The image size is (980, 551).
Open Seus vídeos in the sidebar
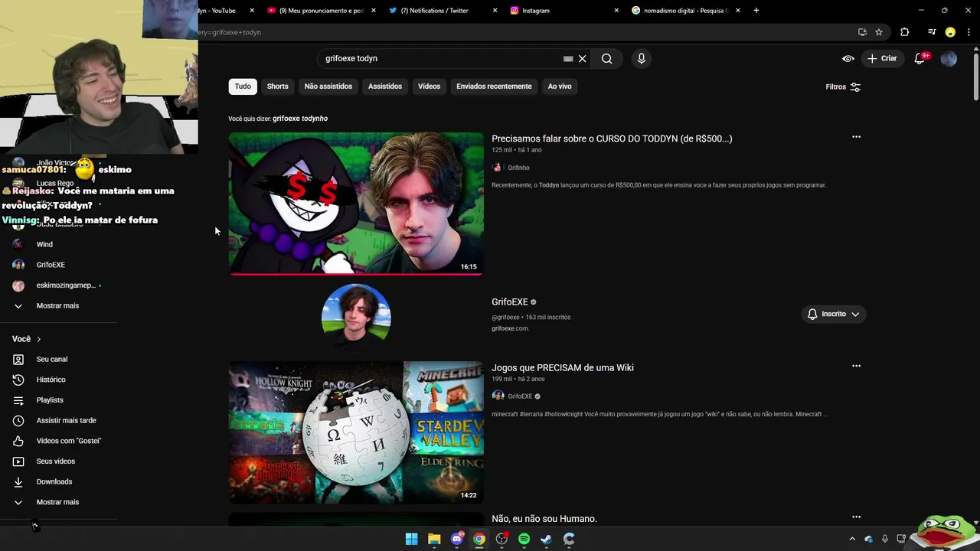[x=55, y=461]
